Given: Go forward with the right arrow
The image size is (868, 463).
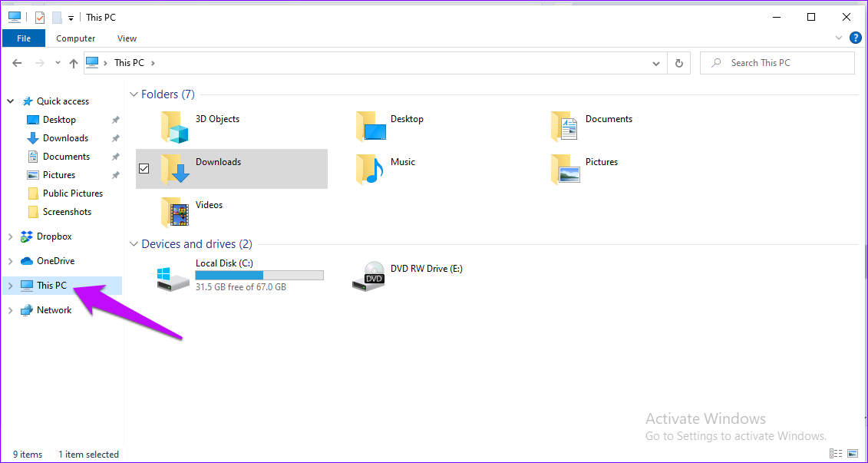Looking at the screenshot, I should coord(39,63).
